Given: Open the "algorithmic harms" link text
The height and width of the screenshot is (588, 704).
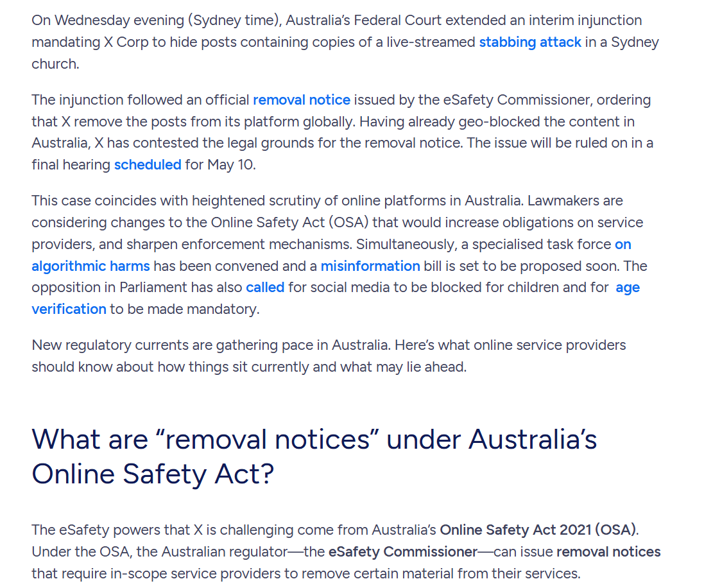Looking at the screenshot, I should [90, 266].
